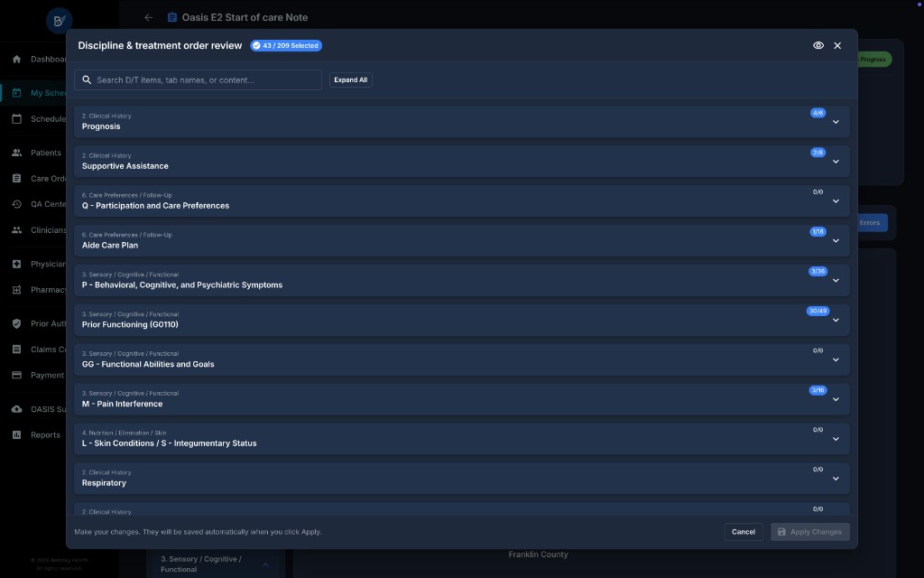The image size is (924, 578).
Task: Open the Physicians medical icon
Action: 16,264
